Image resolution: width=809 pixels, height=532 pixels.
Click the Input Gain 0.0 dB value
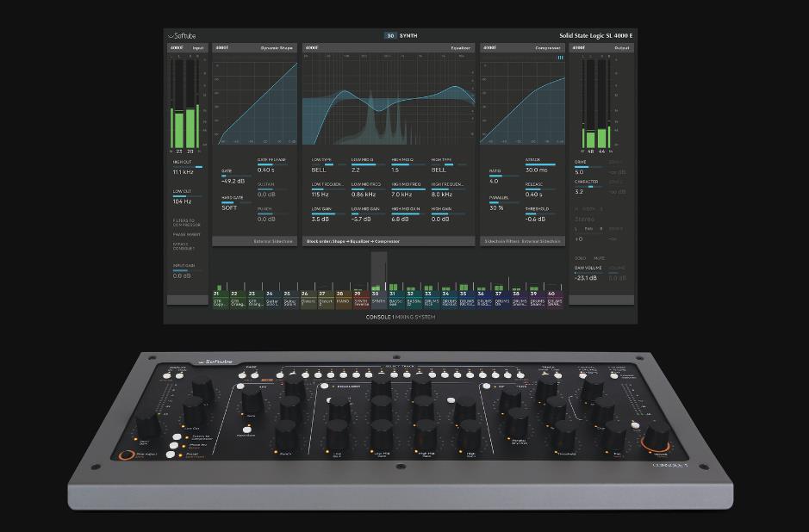(x=182, y=275)
